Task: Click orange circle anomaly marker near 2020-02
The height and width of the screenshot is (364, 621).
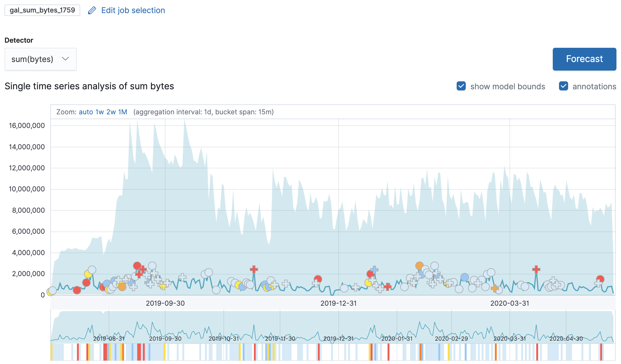Action: (419, 266)
